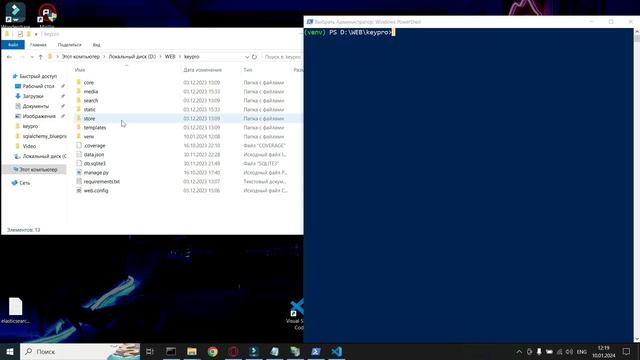Go up one folder level
This screenshot has width=640, height=360.
coord(40,57)
